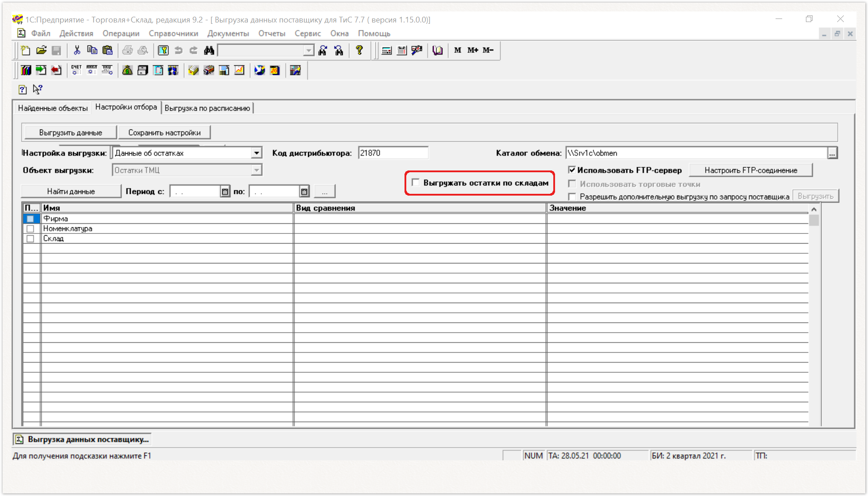Expand the toolbar search combo box arrow
The height and width of the screenshot is (496, 868).
coord(309,51)
